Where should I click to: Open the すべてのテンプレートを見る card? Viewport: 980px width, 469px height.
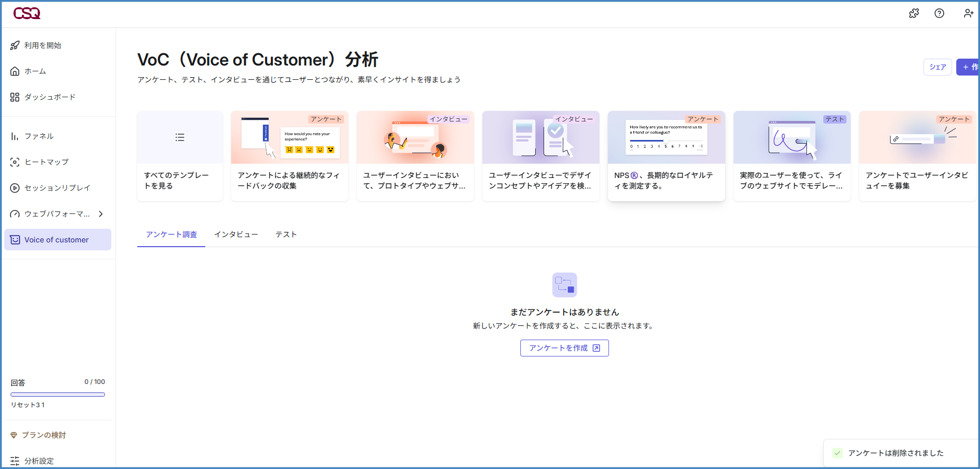(180, 156)
